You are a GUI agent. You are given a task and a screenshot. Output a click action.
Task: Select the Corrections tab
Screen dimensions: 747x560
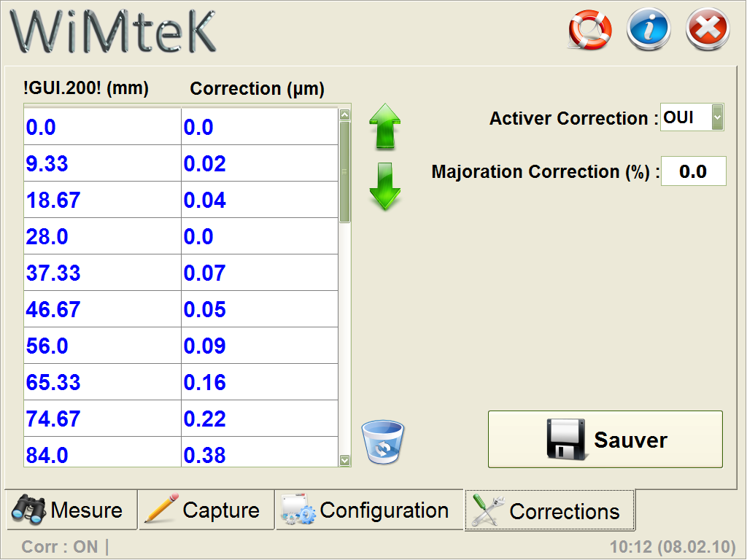[550, 510]
